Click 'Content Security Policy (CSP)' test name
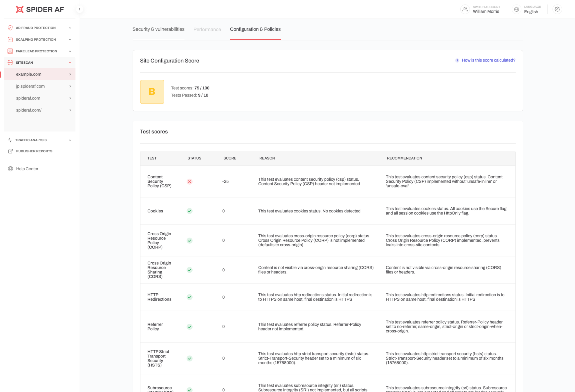The image size is (575, 392). [x=159, y=181]
